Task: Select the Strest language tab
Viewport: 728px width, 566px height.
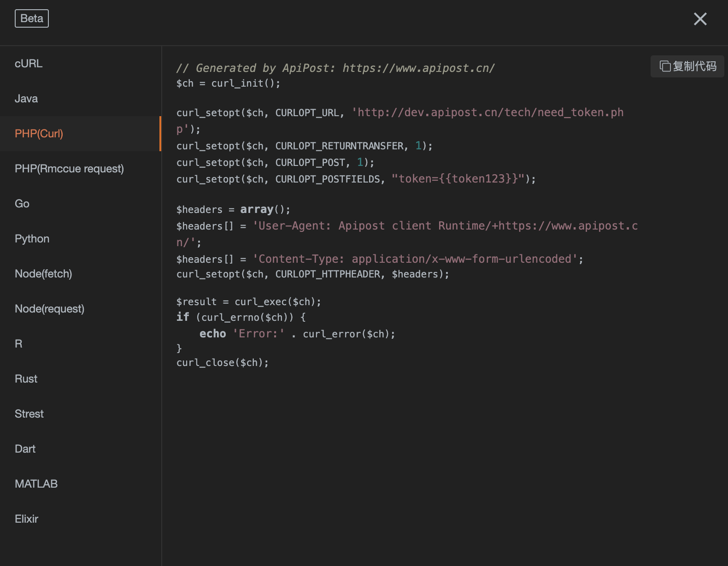Action: pyautogui.click(x=81, y=414)
